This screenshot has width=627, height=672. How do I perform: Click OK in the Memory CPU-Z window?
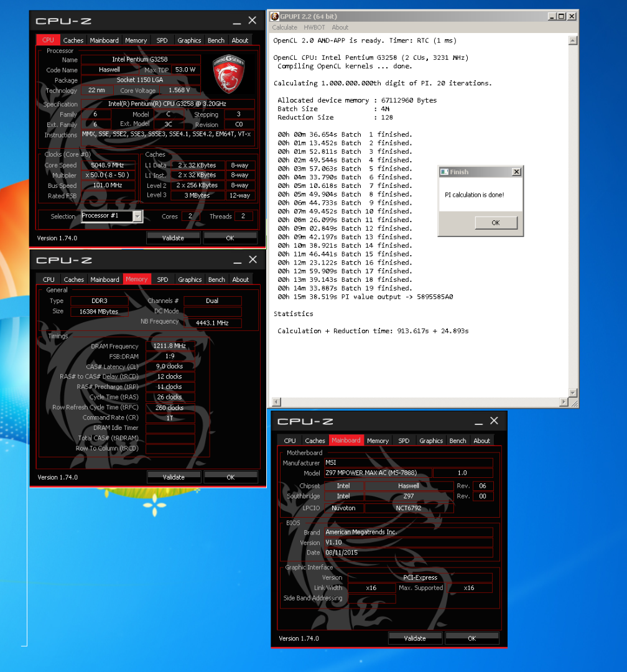tap(231, 477)
